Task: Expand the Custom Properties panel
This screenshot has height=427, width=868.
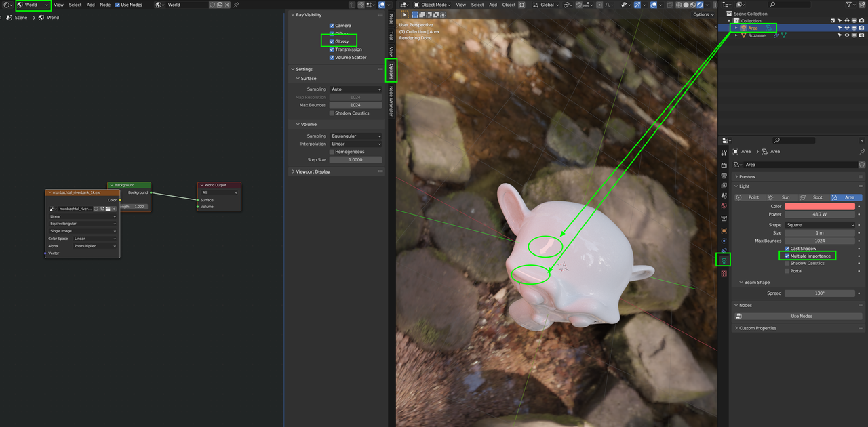Action: tap(757, 328)
